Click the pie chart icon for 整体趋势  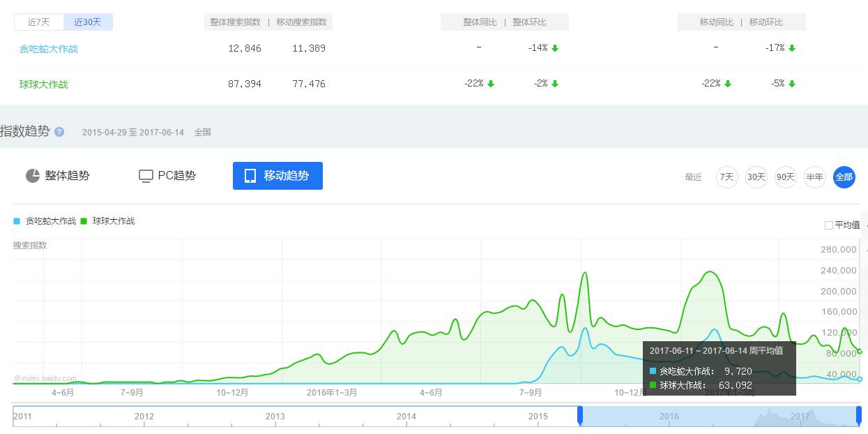pyautogui.click(x=33, y=176)
